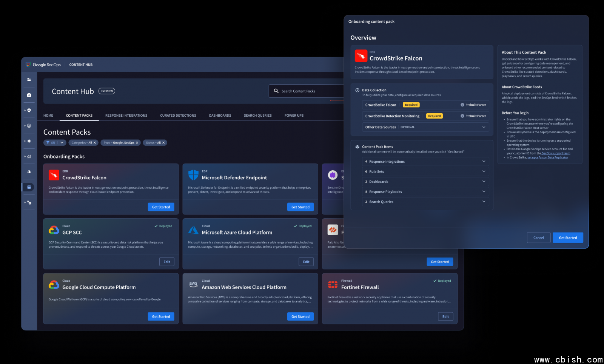Remove the Type = Google, SecOps filter

point(137,143)
